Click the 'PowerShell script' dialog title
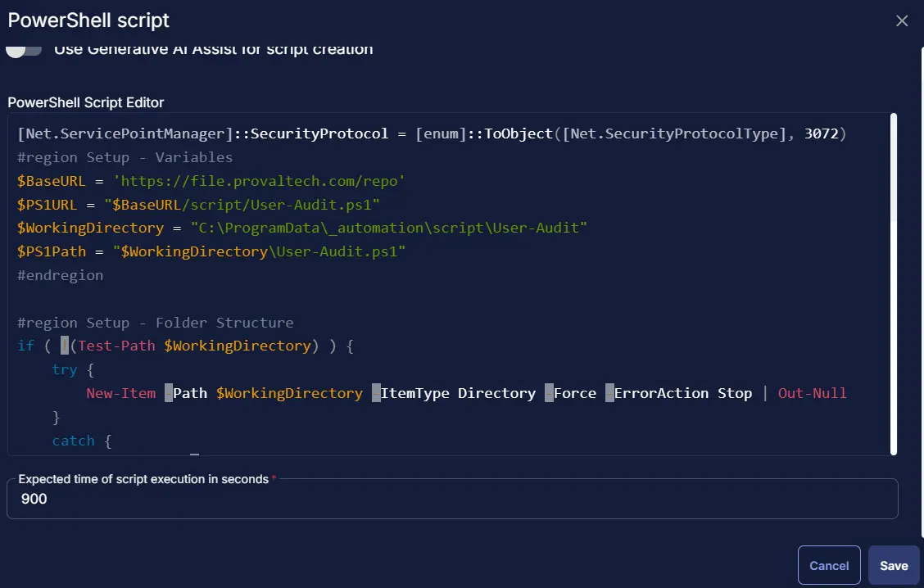Screen dimensions: 924x588 click(x=88, y=20)
